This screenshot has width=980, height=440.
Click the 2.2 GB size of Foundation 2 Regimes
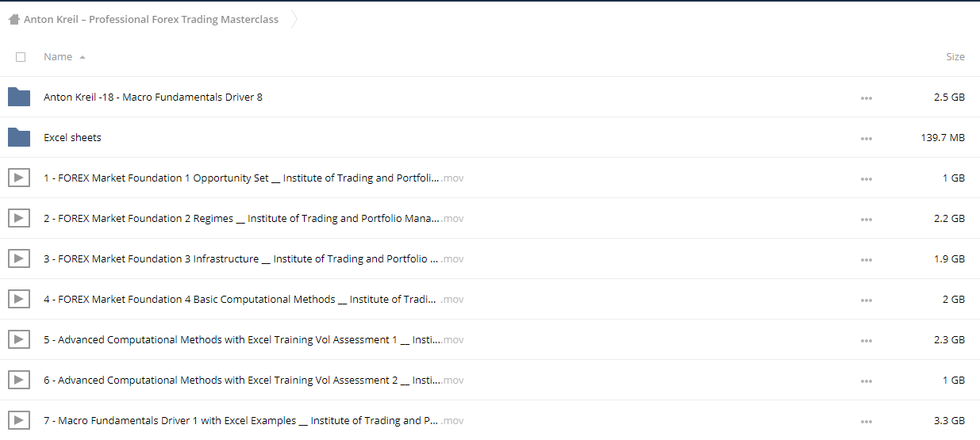coord(949,219)
